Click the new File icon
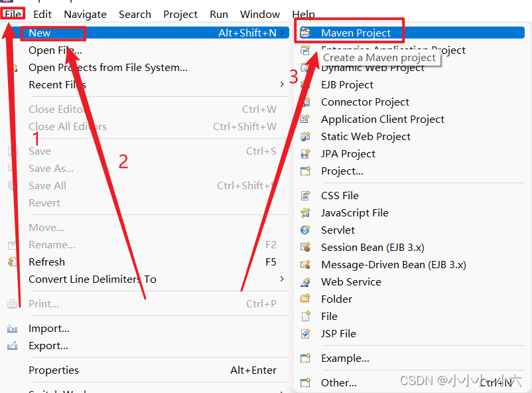 pos(305,316)
